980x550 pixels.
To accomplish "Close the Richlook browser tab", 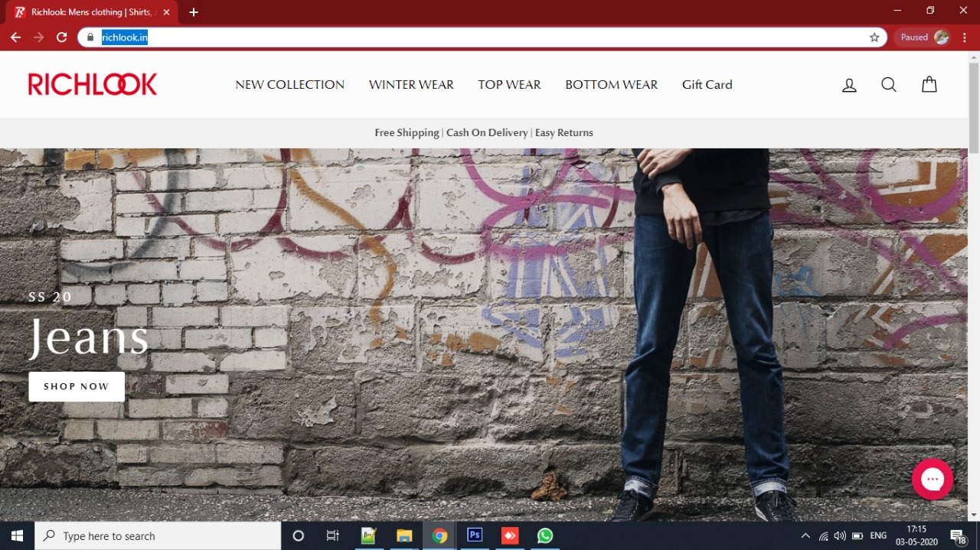I will coord(166,12).
